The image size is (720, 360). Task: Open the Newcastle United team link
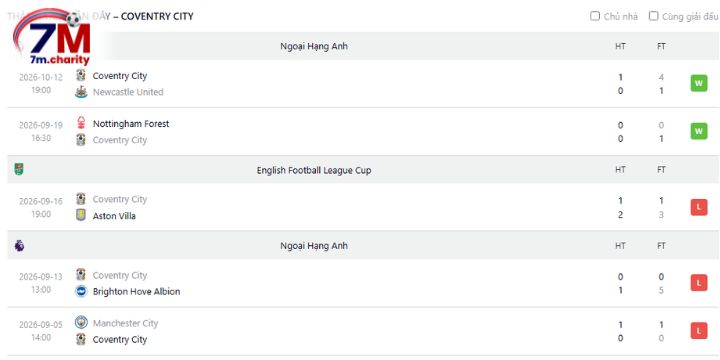coord(128,92)
